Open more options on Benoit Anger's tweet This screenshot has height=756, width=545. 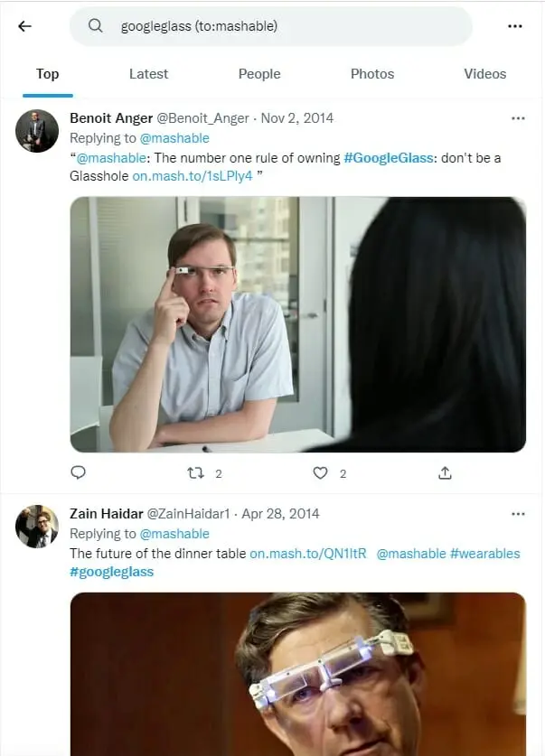click(x=518, y=118)
